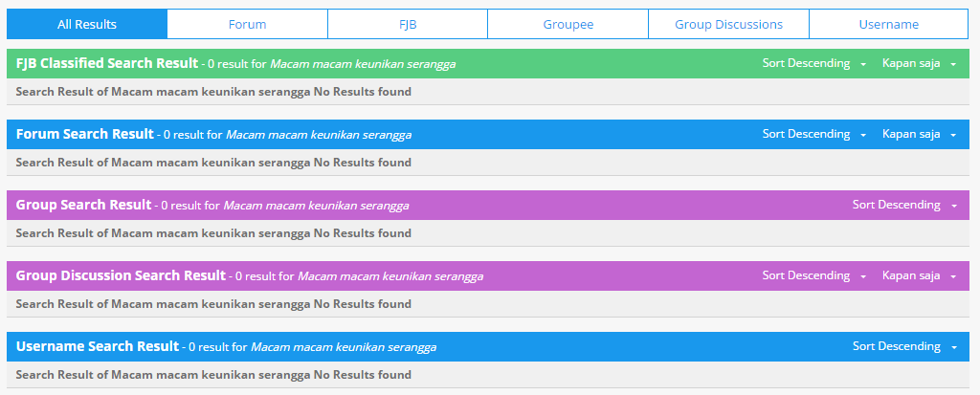Screen dimensions: 980x395
Task: Open Sort Descending dropdown in Group Discussion header
Action: pos(813,275)
